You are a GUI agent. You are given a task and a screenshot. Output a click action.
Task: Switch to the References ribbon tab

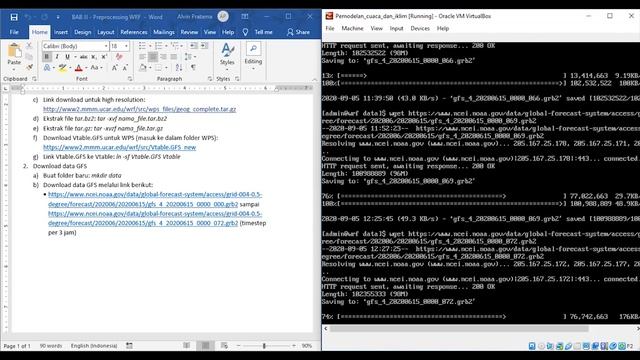pyautogui.click(x=133, y=32)
